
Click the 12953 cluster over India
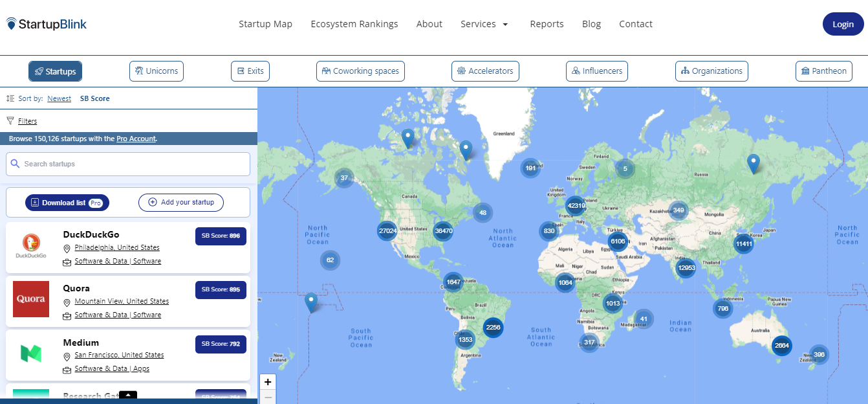click(x=686, y=268)
